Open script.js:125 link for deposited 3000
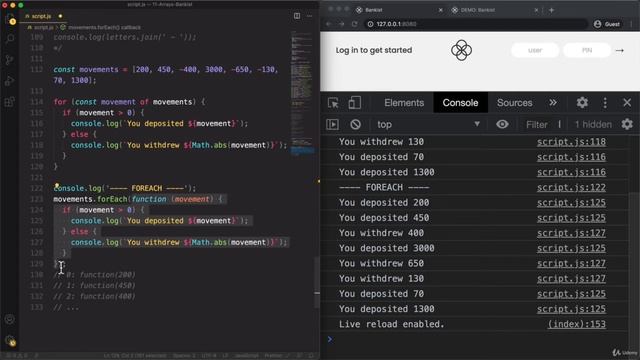 point(571,248)
